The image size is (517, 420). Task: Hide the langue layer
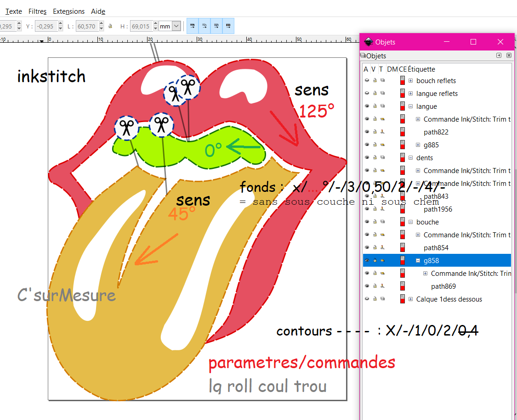point(367,106)
